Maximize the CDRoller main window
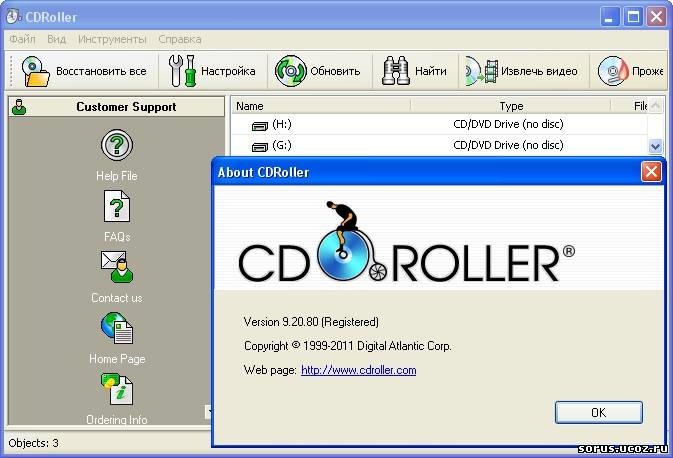This screenshot has height=458, width=673. (633, 17)
